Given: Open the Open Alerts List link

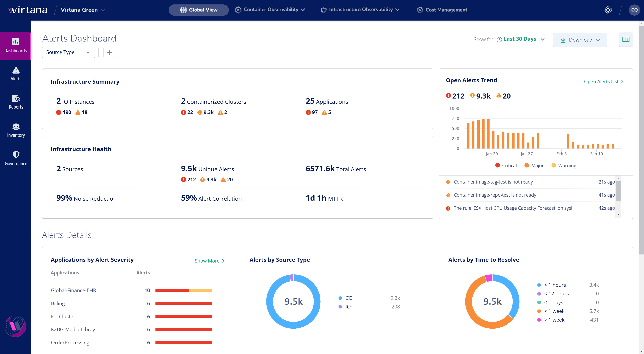Looking at the screenshot, I should [604, 82].
